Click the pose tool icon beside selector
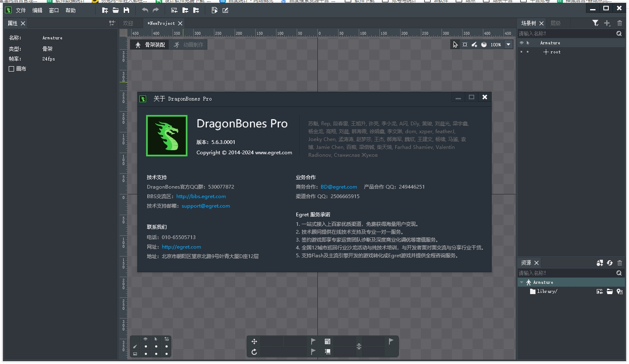 coord(465,45)
